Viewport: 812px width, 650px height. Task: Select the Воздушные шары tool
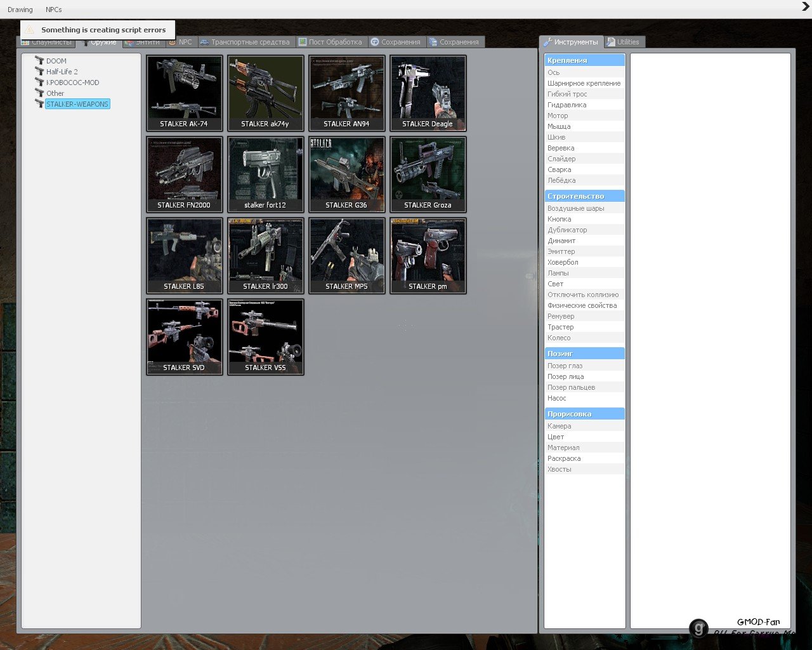pos(584,208)
